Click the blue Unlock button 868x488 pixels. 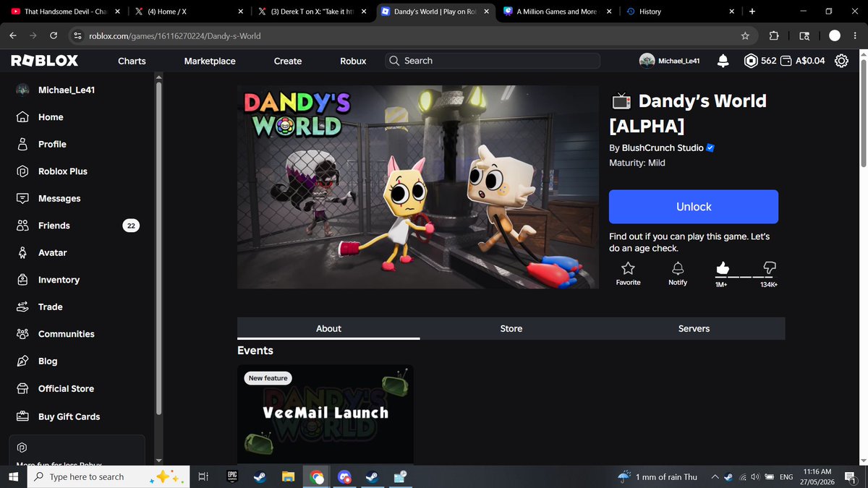(x=694, y=207)
